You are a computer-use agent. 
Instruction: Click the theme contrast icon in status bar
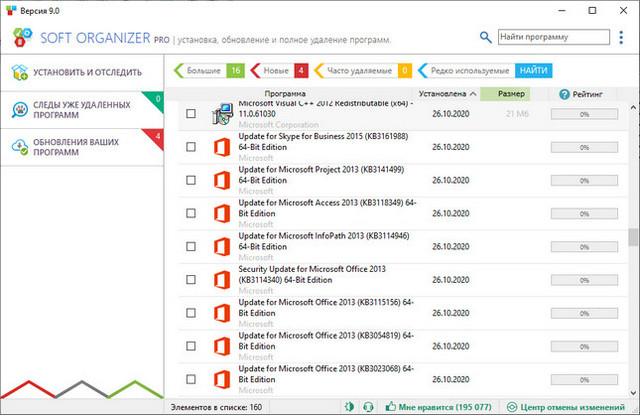click(351, 407)
